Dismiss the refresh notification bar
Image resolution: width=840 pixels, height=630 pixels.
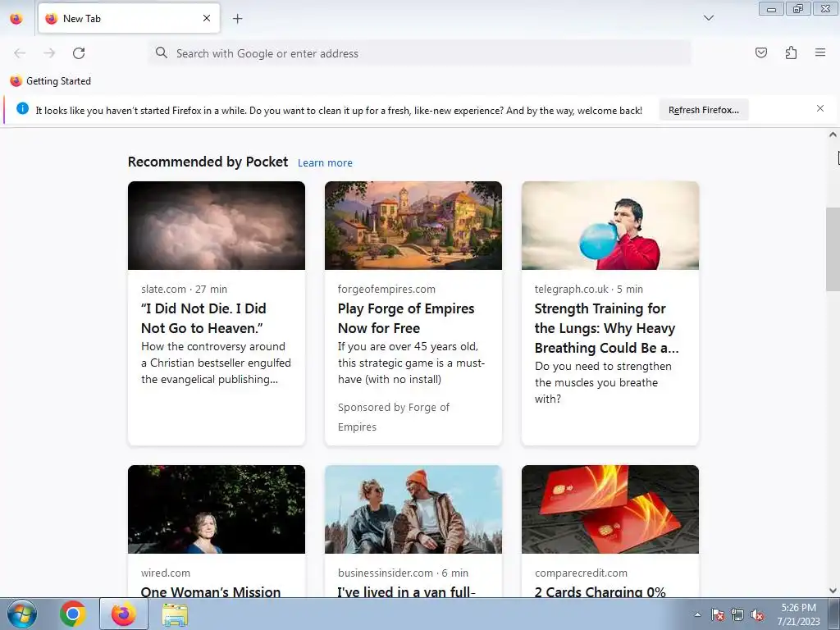click(820, 109)
